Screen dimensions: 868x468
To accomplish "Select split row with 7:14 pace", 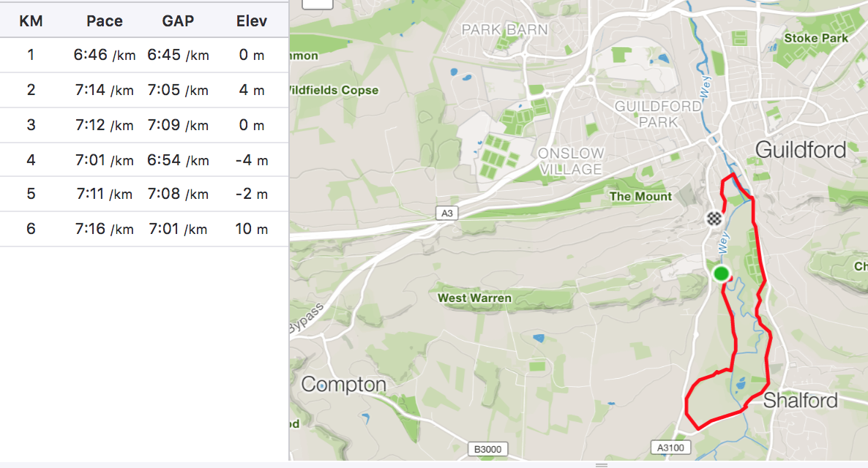I will 144,90.
